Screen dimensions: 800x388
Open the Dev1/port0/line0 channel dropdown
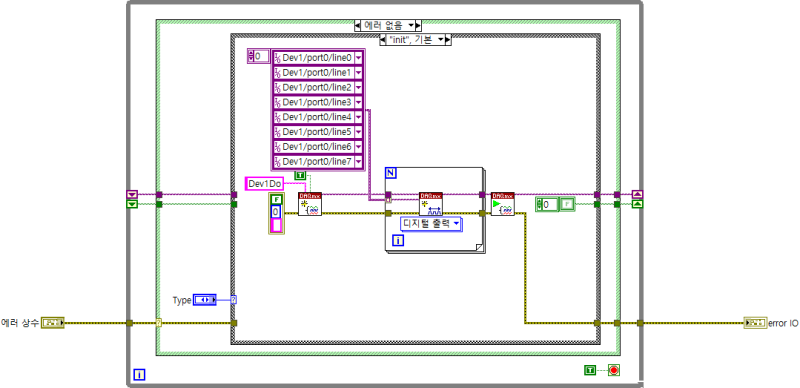click(359, 57)
